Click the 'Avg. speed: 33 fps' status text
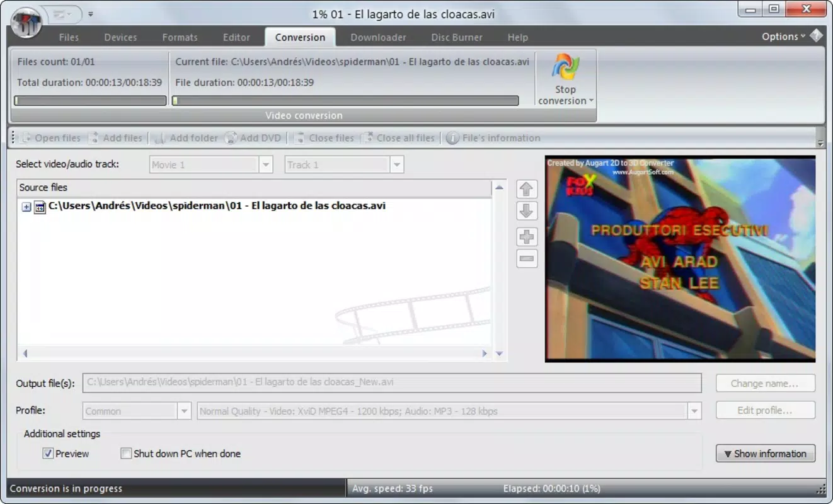The image size is (833, 504). pos(392,488)
